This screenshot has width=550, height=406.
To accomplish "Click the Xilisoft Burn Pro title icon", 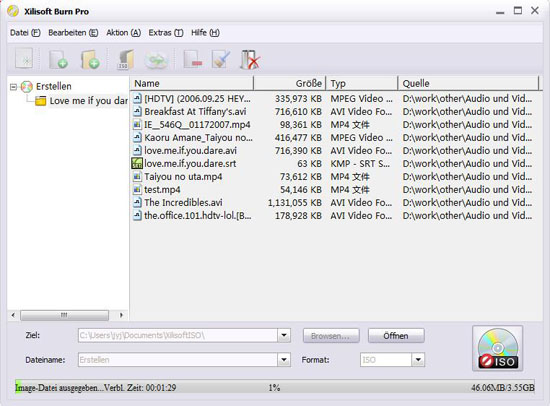I will coord(13,11).
